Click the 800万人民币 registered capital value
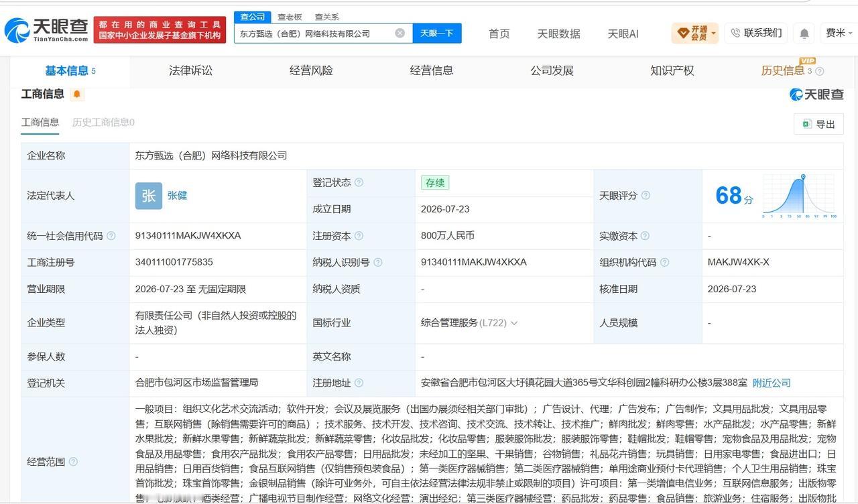The height and width of the screenshot is (504, 858). click(x=448, y=236)
